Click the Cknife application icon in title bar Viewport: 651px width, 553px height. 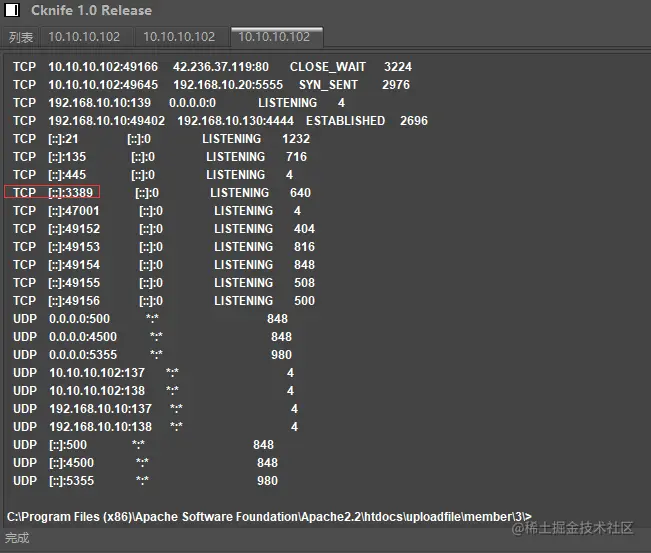coord(12,10)
